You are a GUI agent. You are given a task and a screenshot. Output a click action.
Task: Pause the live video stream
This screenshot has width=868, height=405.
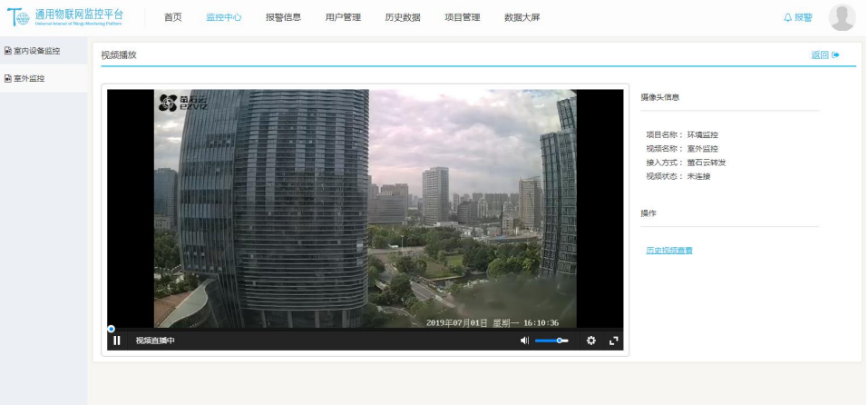coord(117,341)
